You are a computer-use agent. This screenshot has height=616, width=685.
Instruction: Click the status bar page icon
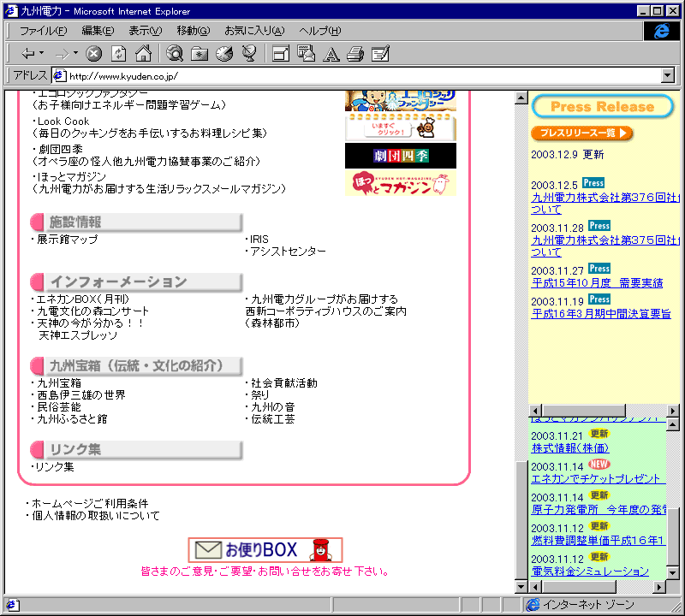tap(11, 605)
